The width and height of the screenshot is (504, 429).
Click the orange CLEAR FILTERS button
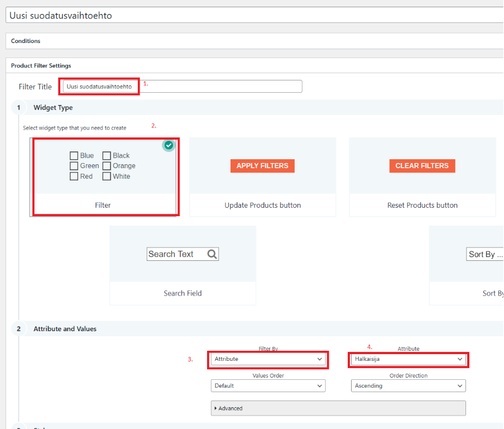pyautogui.click(x=422, y=166)
